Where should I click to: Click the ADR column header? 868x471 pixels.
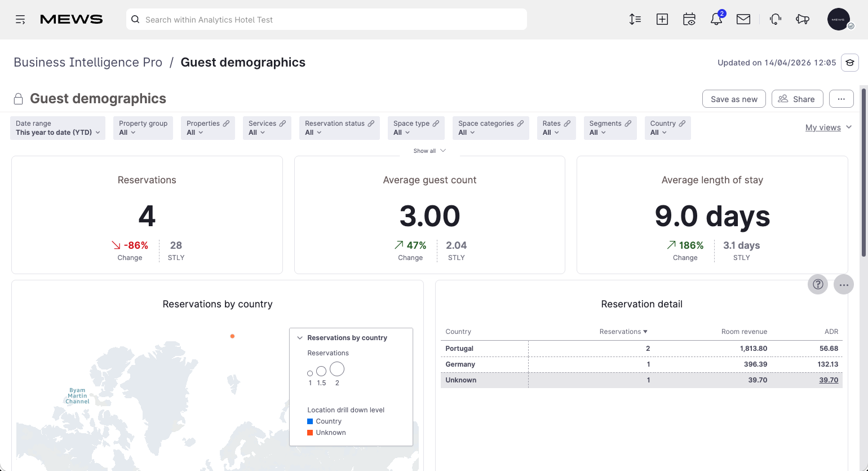831,332
